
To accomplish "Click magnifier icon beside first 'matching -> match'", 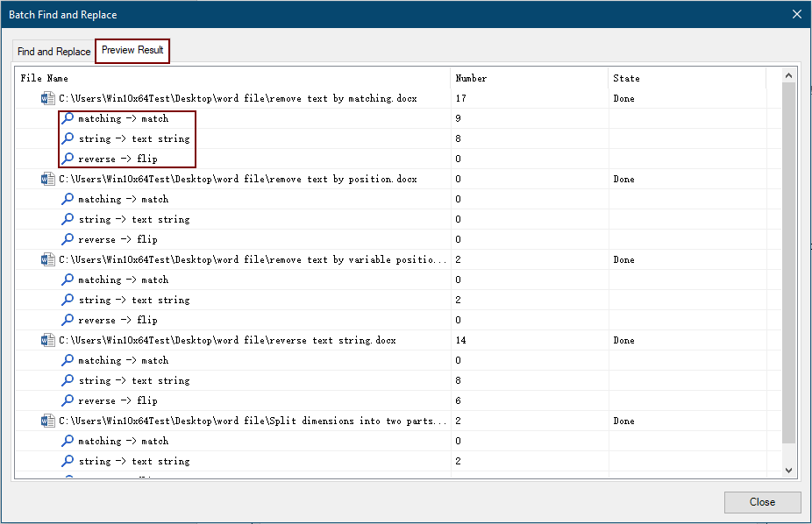I will pyautogui.click(x=68, y=118).
